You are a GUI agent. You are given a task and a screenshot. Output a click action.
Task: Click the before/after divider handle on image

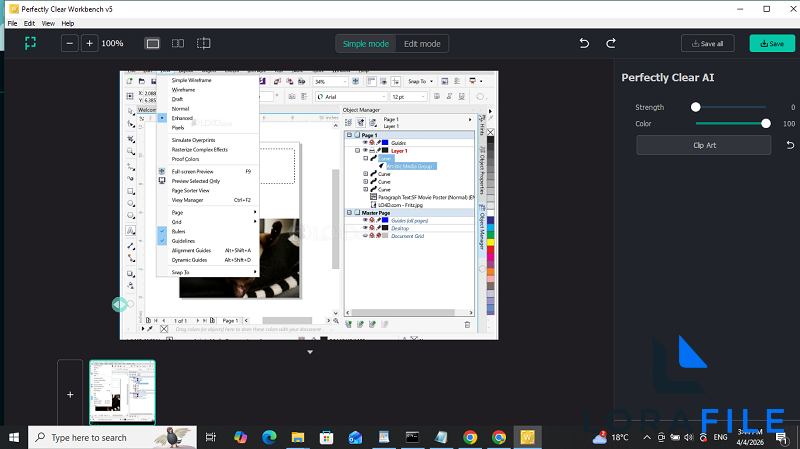[119, 305]
